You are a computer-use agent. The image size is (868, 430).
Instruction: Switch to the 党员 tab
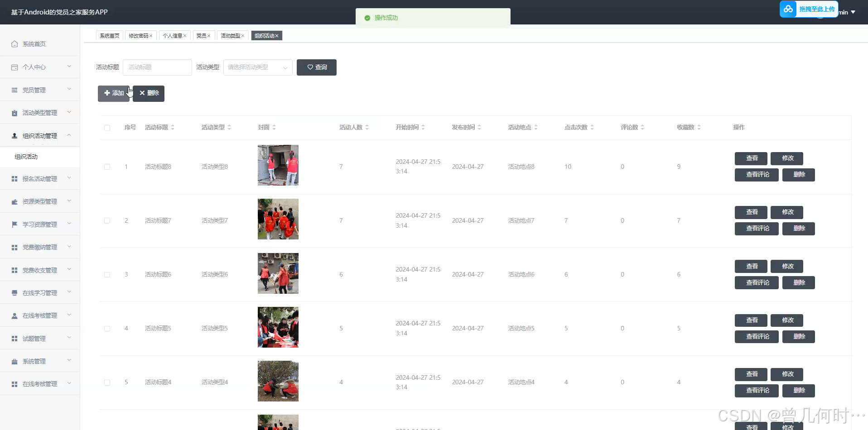(202, 36)
